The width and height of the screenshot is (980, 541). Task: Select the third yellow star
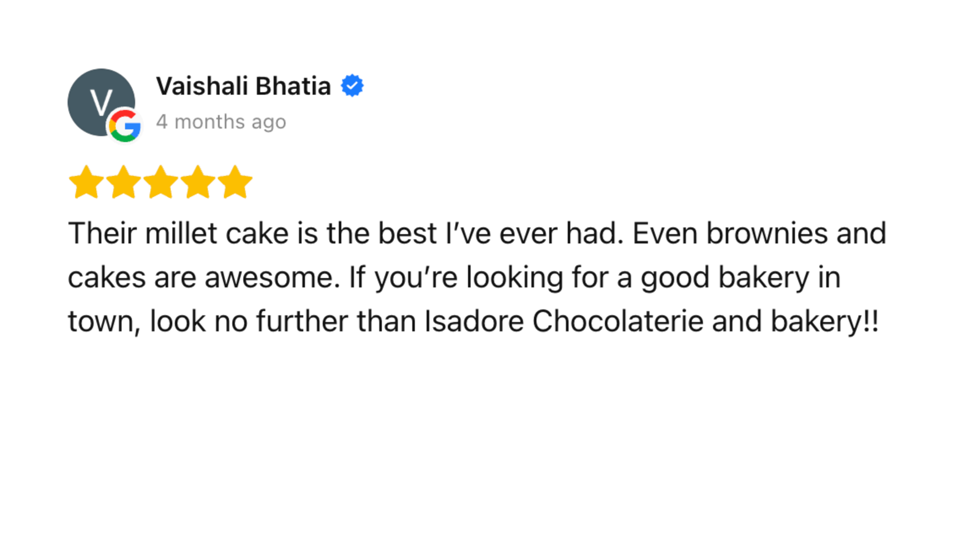(161, 182)
